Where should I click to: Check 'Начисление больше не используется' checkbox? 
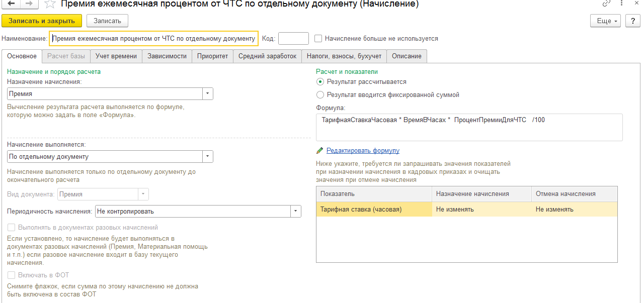tap(318, 38)
